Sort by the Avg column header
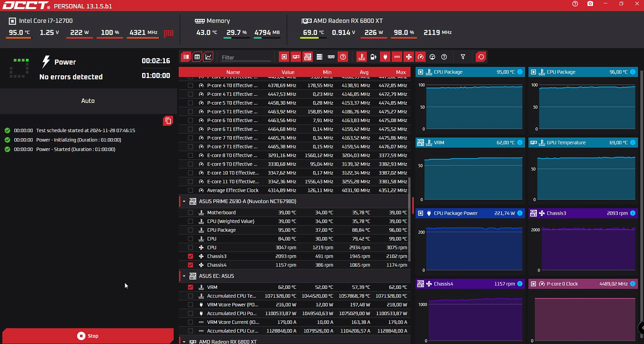This screenshot has height=344, width=644. coord(364,72)
